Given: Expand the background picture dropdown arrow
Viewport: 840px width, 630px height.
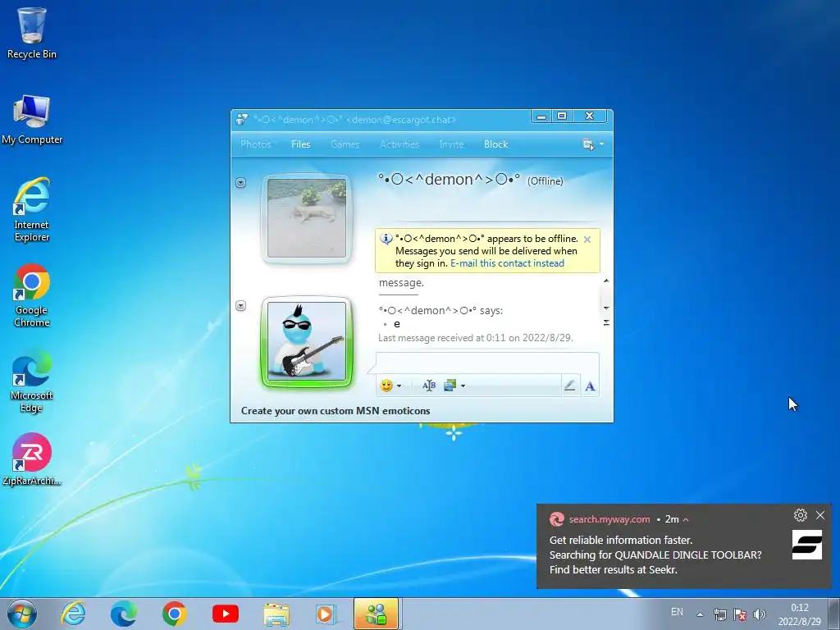Looking at the screenshot, I should coord(463,386).
